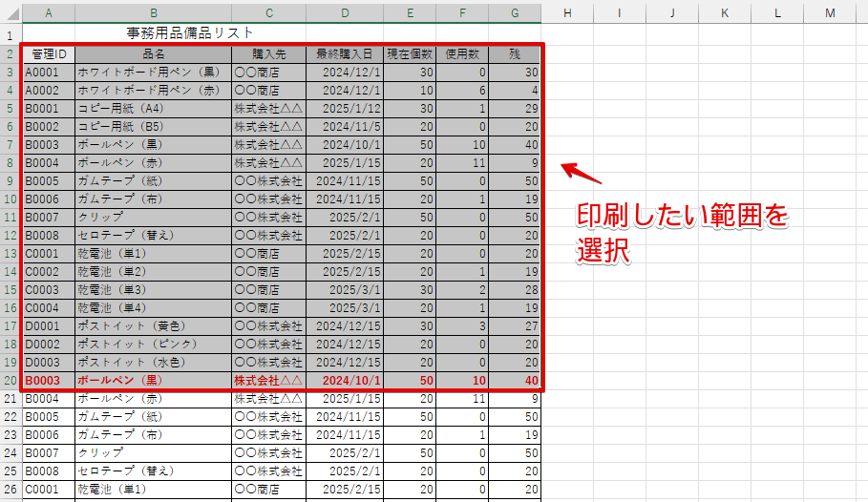868x502 pixels.
Task: Click the 現在個数 header cell
Action: pos(410,54)
